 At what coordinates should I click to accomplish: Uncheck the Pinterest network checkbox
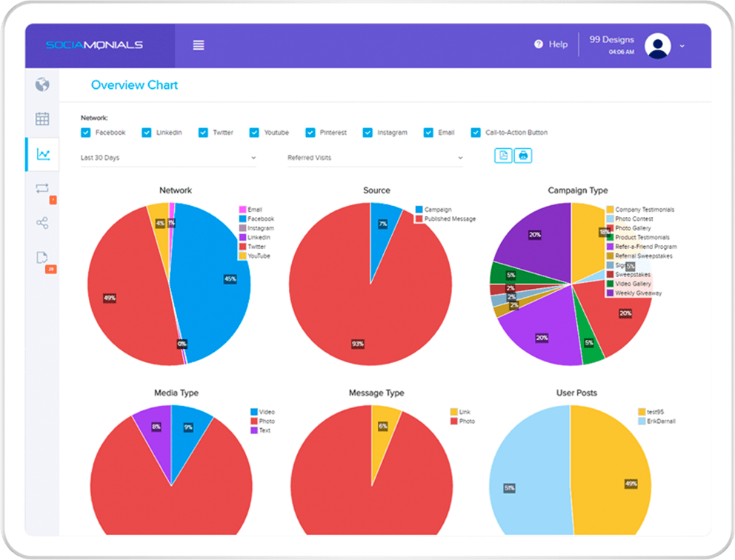pos(310,133)
